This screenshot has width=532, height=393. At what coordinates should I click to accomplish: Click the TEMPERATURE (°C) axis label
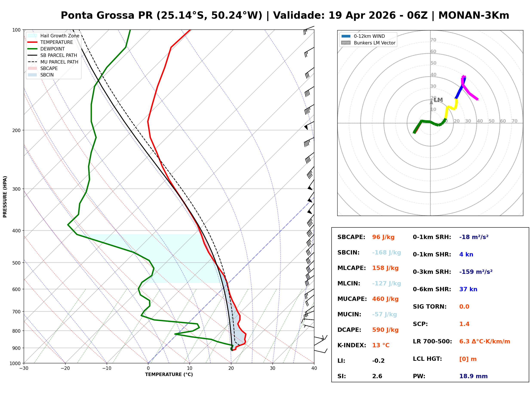pyautogui.click(x=169, y=375)
